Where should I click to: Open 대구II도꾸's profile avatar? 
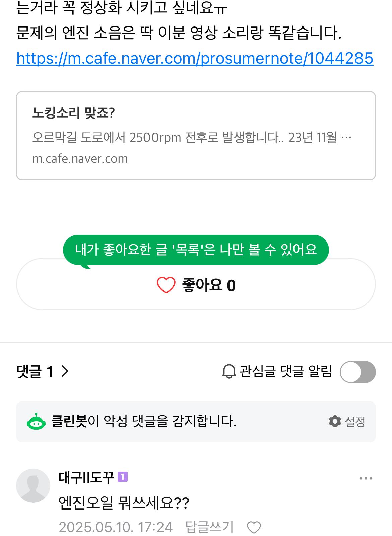coord(33,485)
